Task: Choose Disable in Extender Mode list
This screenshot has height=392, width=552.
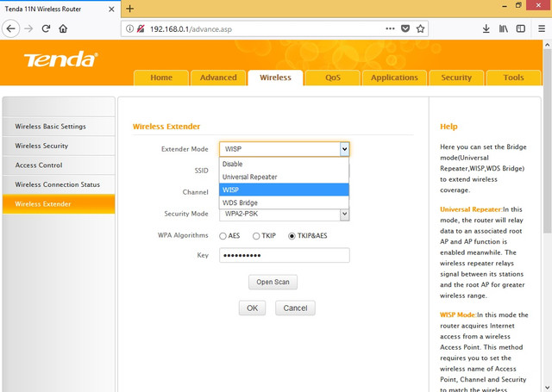Action: [284, 164]
